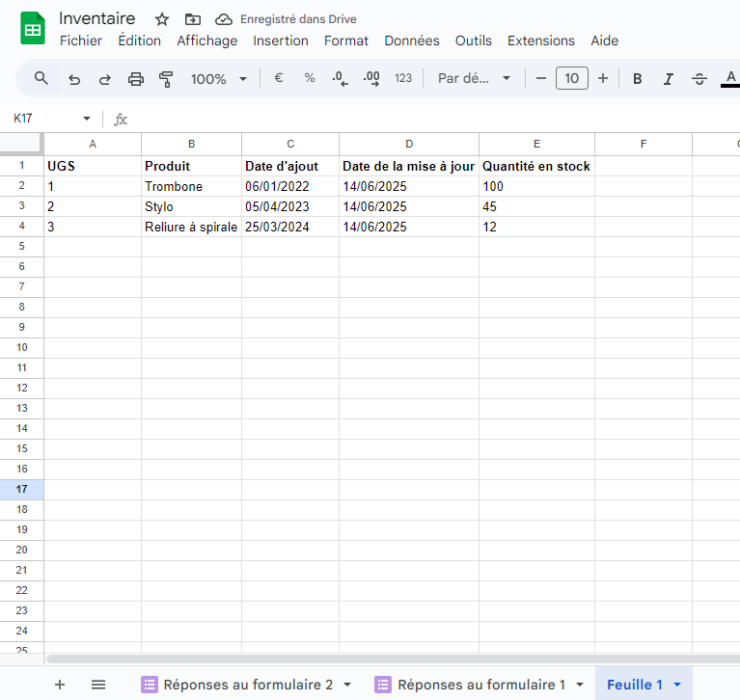Add a new sheet with plus button

pyautogui.click(x=60, y=685)
